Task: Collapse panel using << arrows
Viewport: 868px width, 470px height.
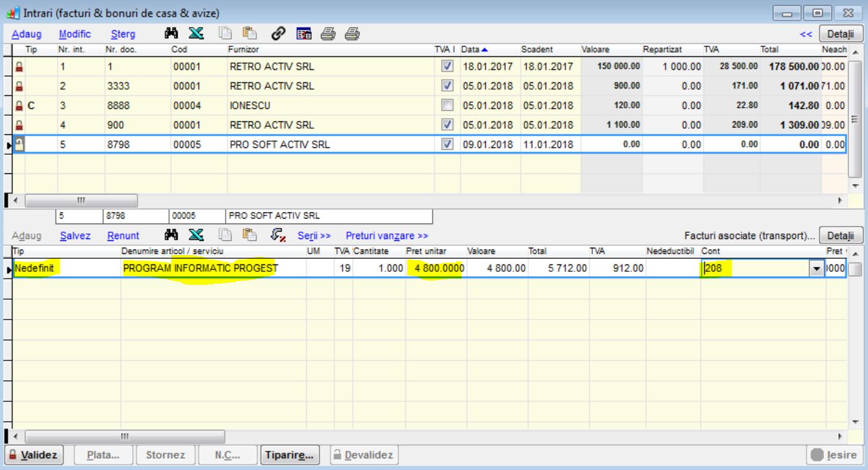Action: coord(805,34)
